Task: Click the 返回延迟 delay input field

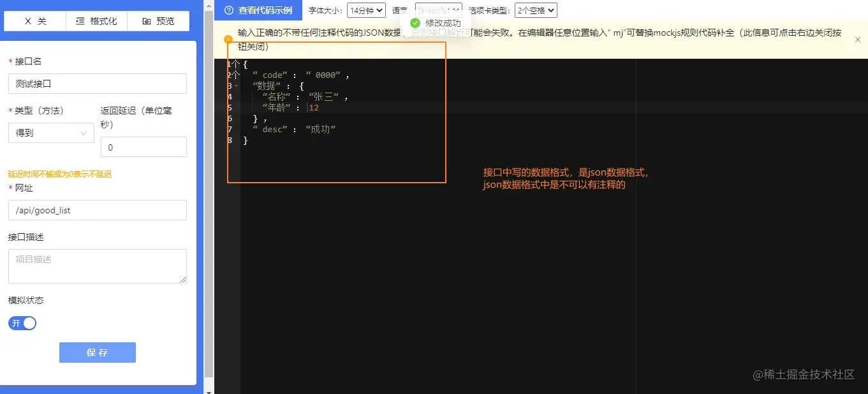Action: pyautogui.click(x=143, y=147)
